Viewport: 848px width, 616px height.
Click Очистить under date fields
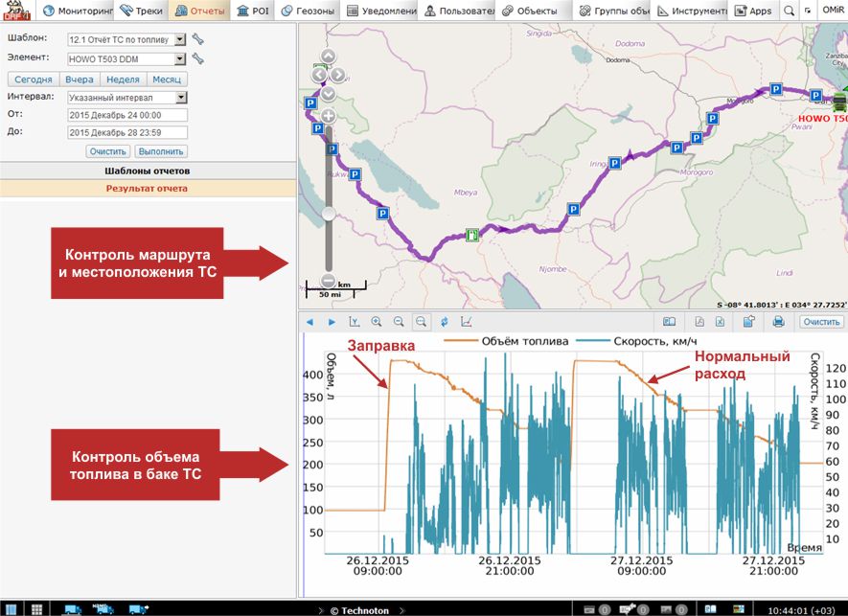click(108, 151)
